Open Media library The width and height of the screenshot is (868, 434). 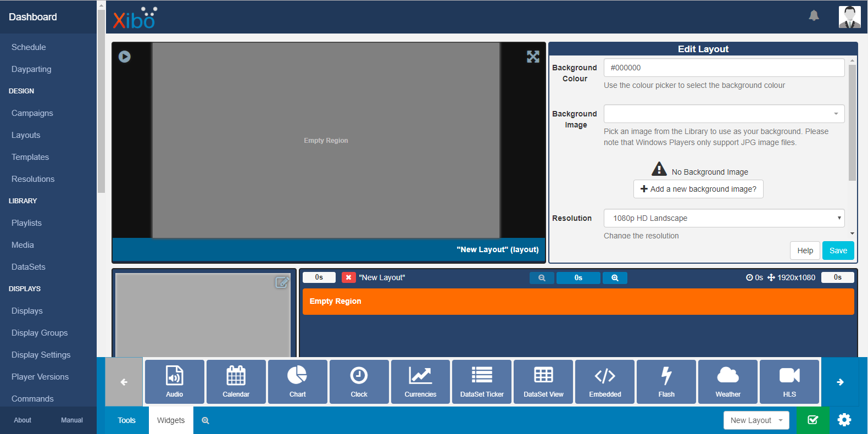(23, 245)
